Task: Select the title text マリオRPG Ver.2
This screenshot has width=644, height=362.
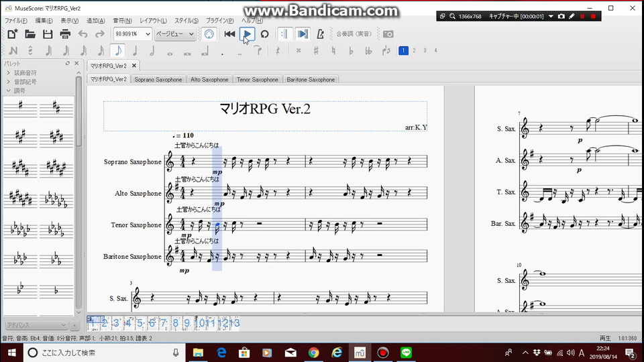Action: point(265,109)
